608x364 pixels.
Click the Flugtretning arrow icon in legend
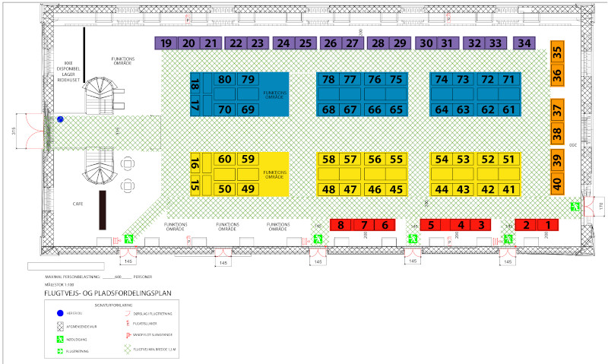[61, 353]
